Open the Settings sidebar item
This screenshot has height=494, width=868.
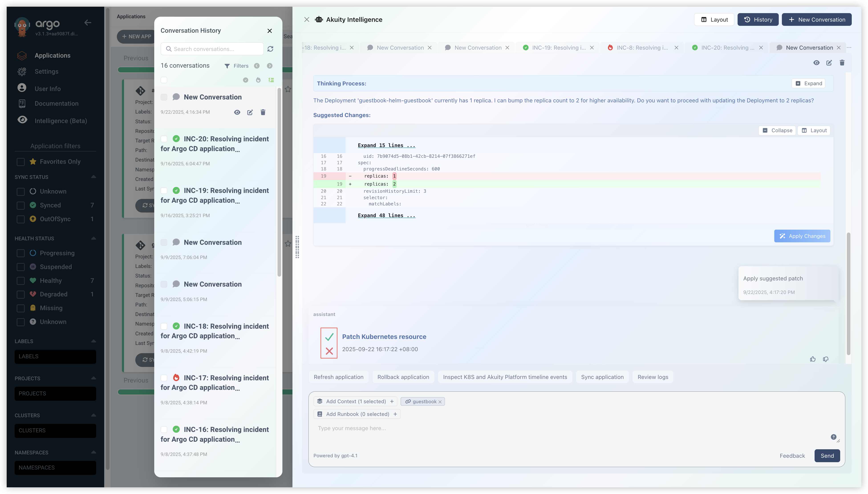(47, 72)
